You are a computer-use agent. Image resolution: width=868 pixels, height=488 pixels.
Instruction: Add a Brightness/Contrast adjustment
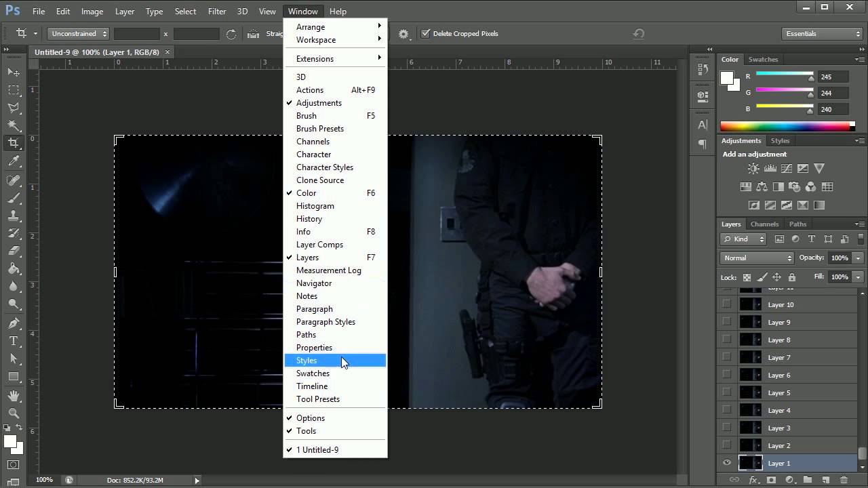(753, 169)
